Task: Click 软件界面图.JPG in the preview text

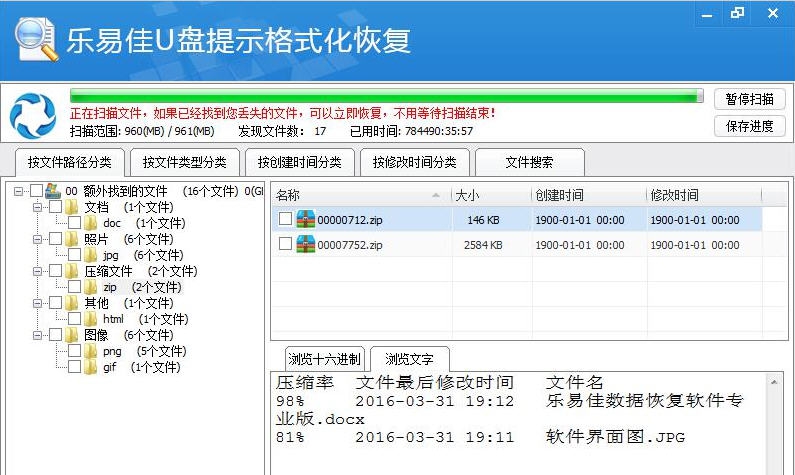Action: (616, 437)
